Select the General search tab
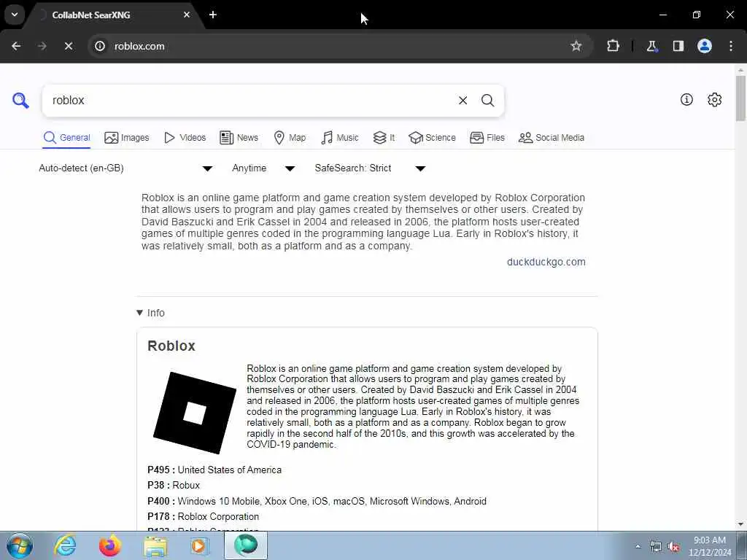Viewport: 747px width, 560px height. [66, 138]
